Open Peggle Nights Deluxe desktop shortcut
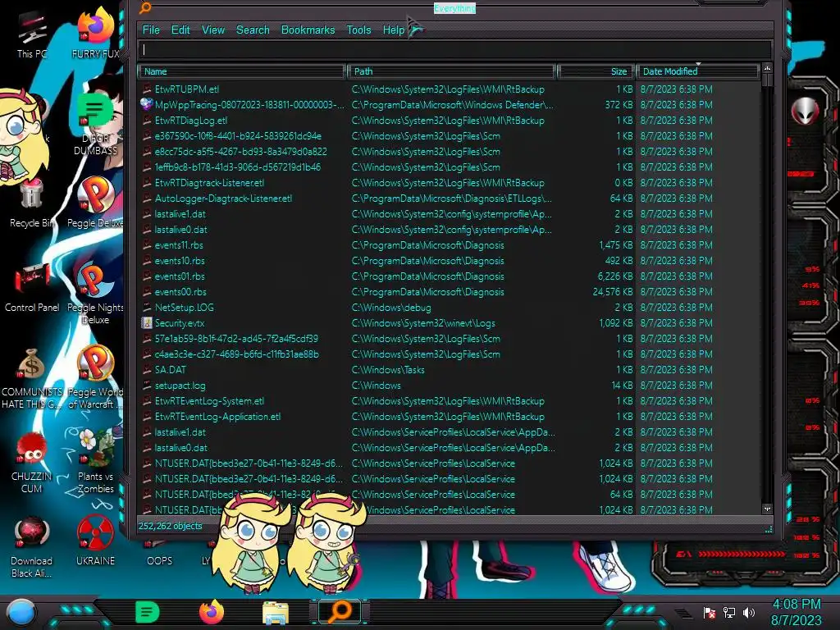Image resolution: width=840 pixels, height=630 pixels. 95,294
